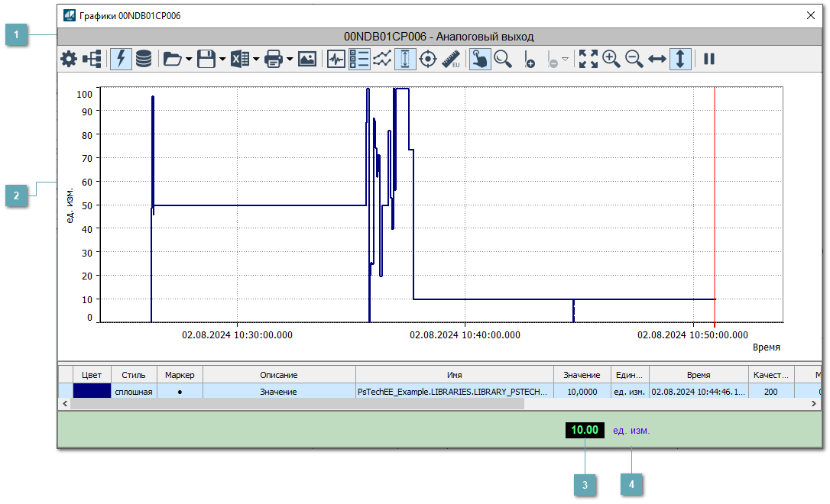Open the Excel export dropdown arrow
830x504 pixels.
pos(256,60)
